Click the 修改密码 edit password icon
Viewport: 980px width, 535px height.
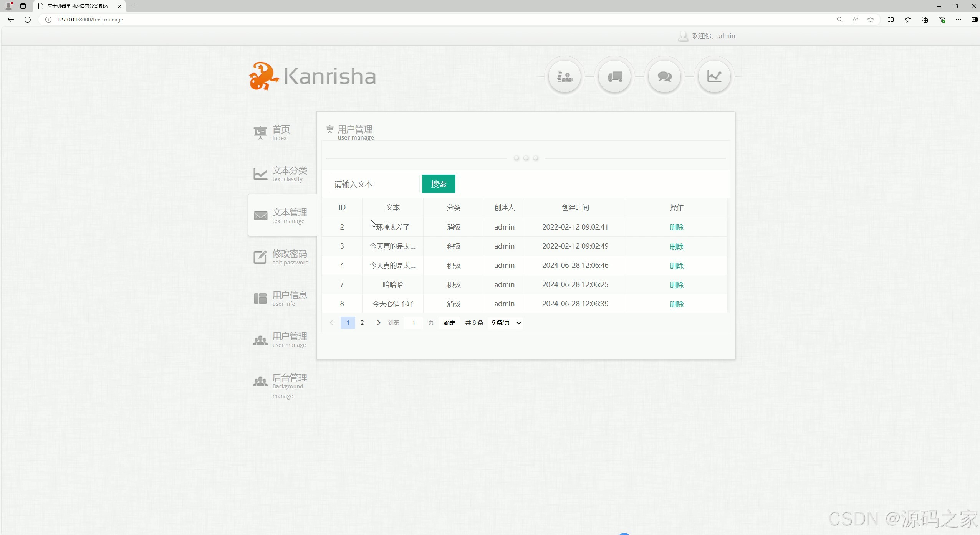click(260, 257)
